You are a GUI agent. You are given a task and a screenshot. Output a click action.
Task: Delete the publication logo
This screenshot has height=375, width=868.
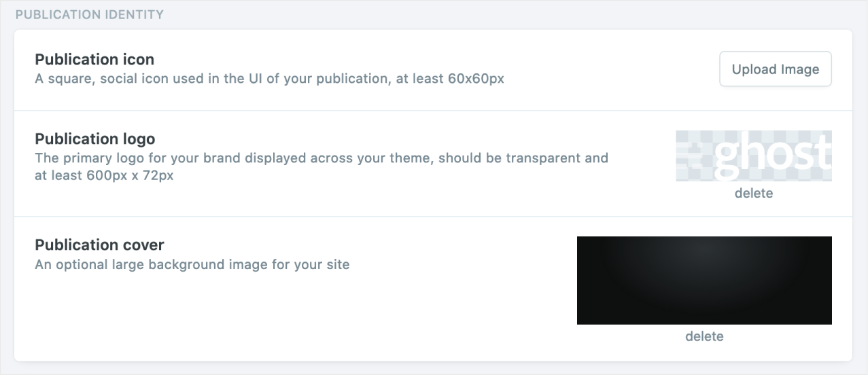coord(753,194)
